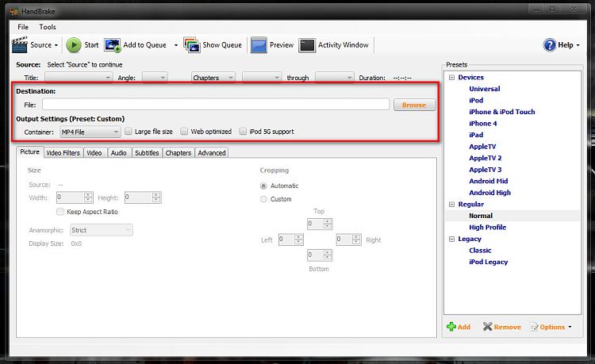Click the Add to Queue icon
Image resolution: width=595 pixels, height=364 pixels.
pos(113,44)
